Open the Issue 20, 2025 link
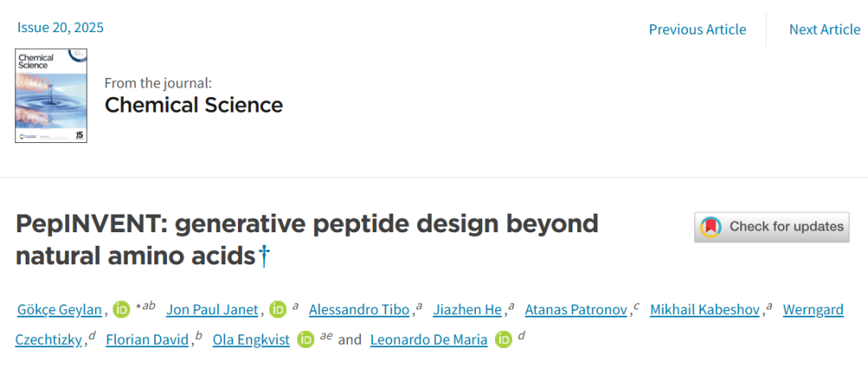Screen dimensions: 868x368 click(x=60, y=27)
